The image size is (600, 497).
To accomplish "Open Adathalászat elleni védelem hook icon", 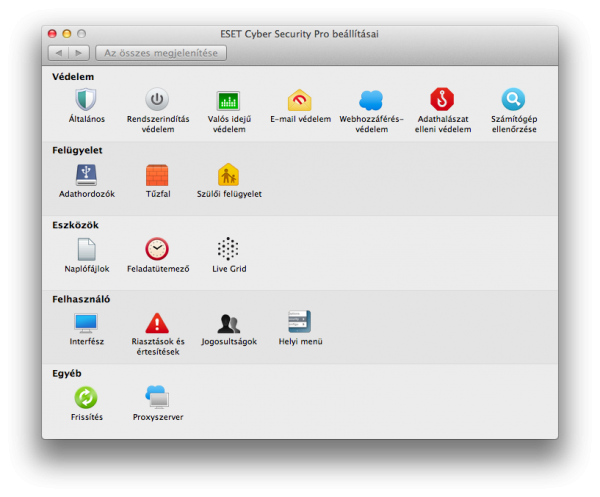I will click(442, 99).
